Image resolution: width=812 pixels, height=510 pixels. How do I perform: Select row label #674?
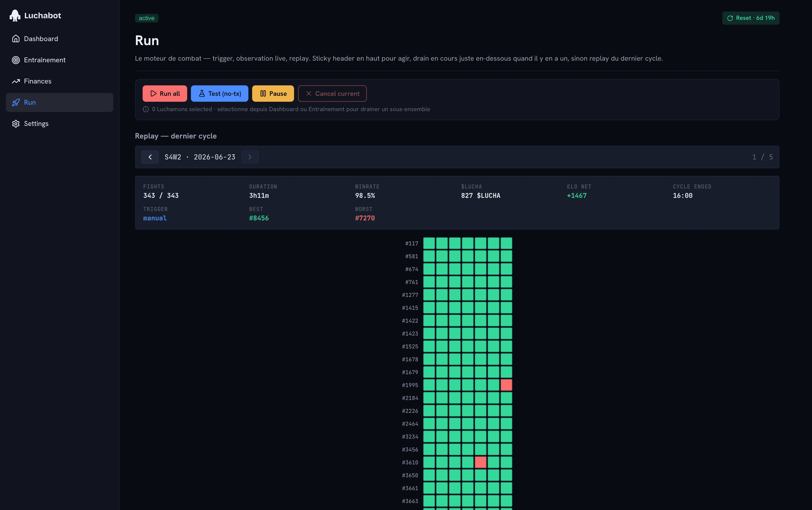pos(411,269)
